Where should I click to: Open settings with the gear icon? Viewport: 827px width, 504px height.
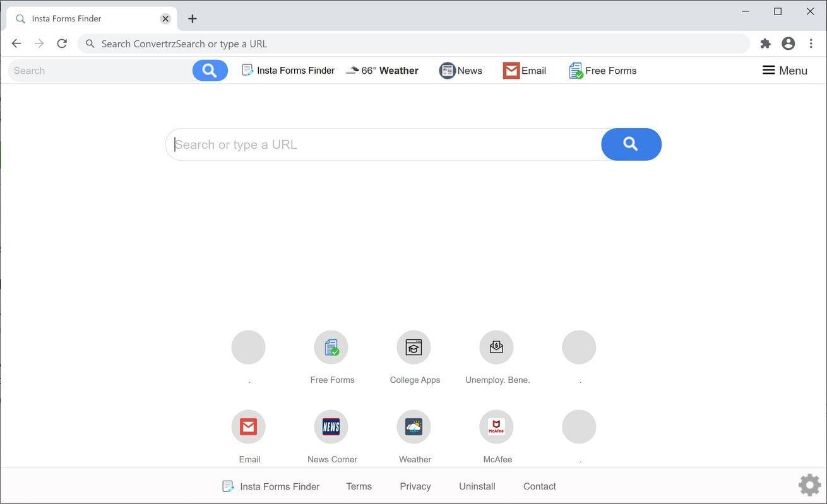[810, 485]
